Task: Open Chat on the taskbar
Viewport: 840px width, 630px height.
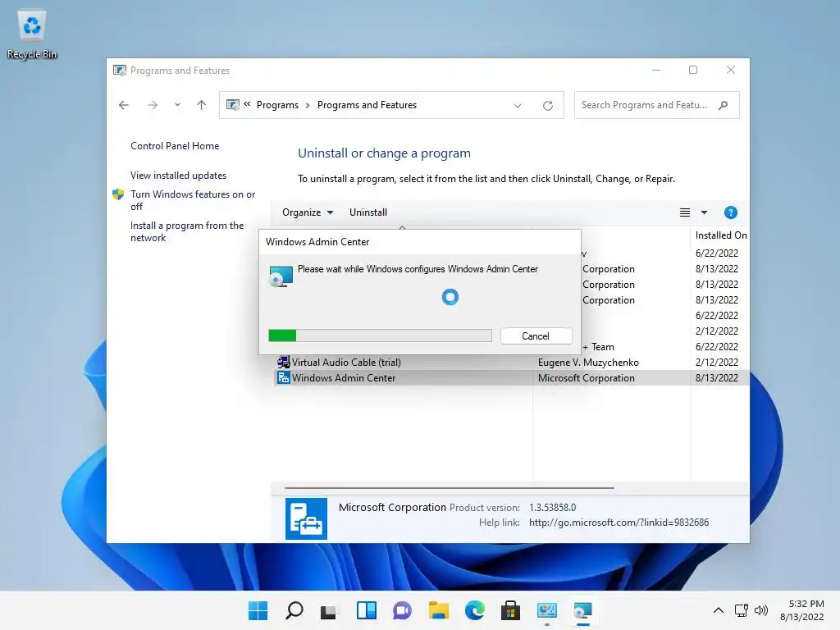Action: click(x=402, y=610)
